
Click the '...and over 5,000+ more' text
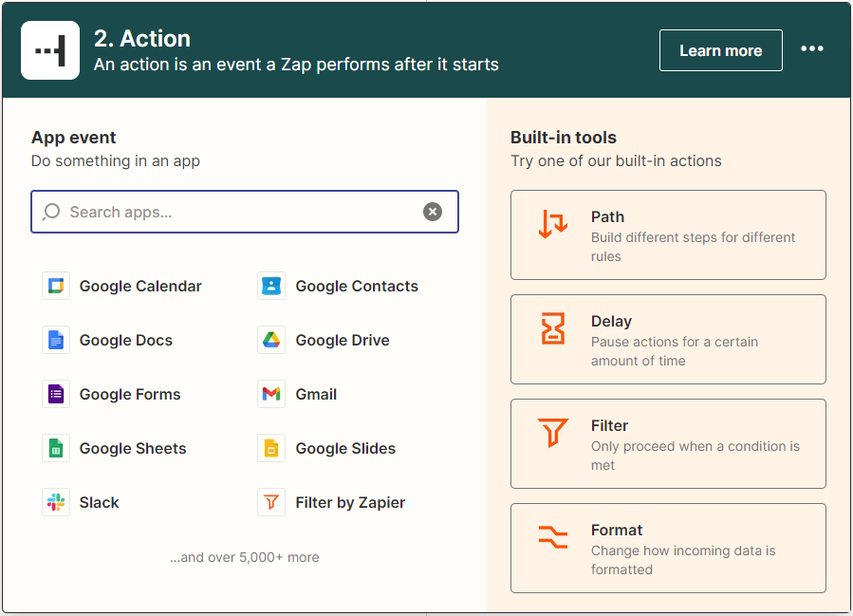coord(245,557)
